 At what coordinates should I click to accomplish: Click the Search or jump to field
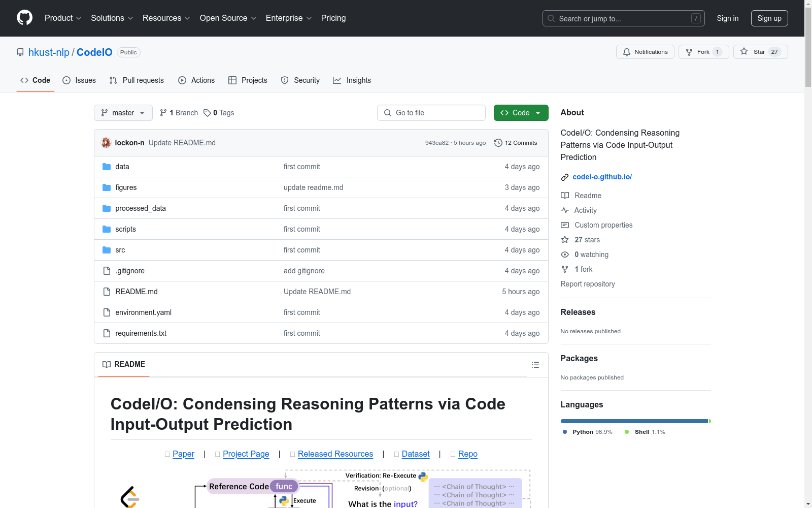point(623,18)
